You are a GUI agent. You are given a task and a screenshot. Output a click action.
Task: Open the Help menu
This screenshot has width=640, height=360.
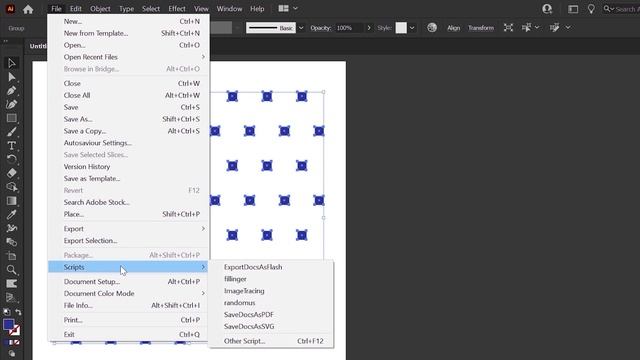pos(257,9)
